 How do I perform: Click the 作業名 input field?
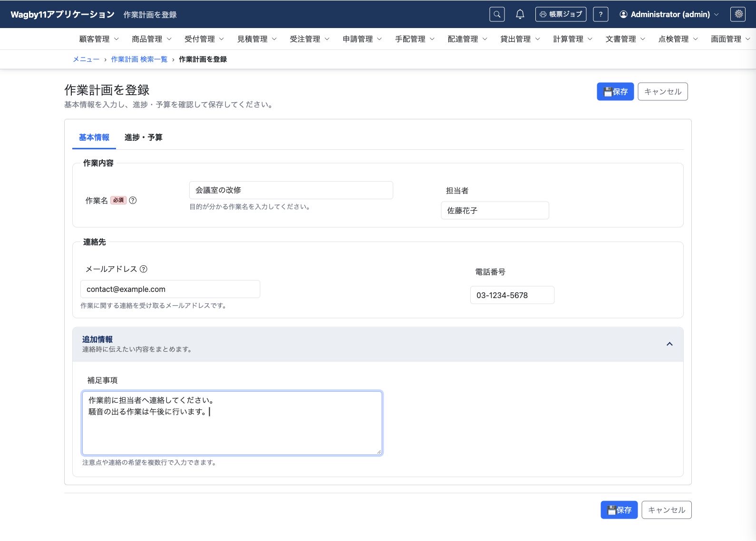pos(291,190)
